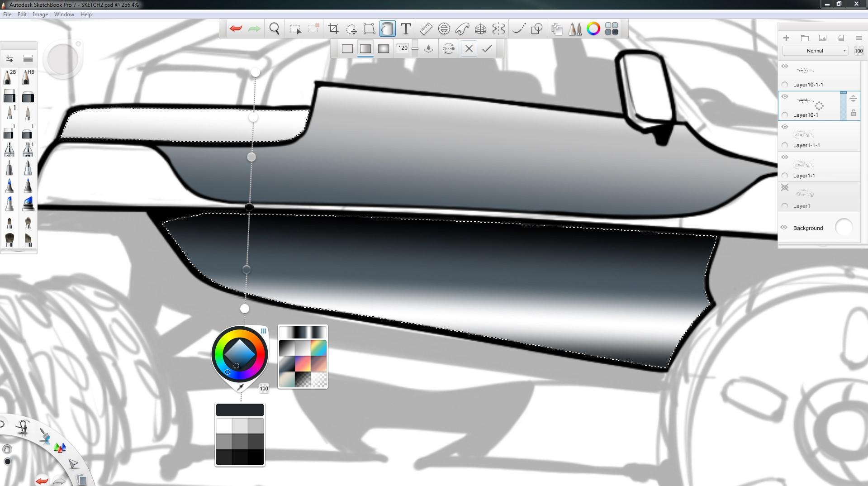Screen dimensions: 868x486
Task: Click the Crop tool icon
Action: click(333, 29)
